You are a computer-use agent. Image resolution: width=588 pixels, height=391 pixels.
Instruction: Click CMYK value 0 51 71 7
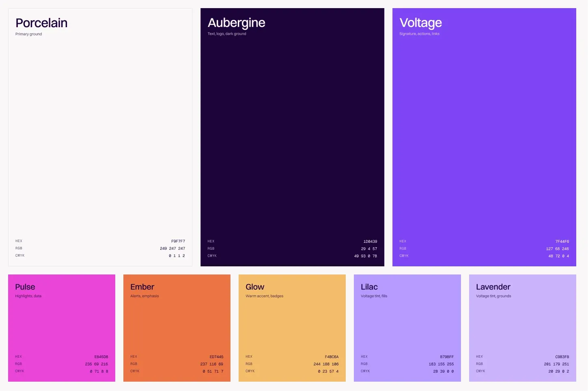tap(213, 372)
